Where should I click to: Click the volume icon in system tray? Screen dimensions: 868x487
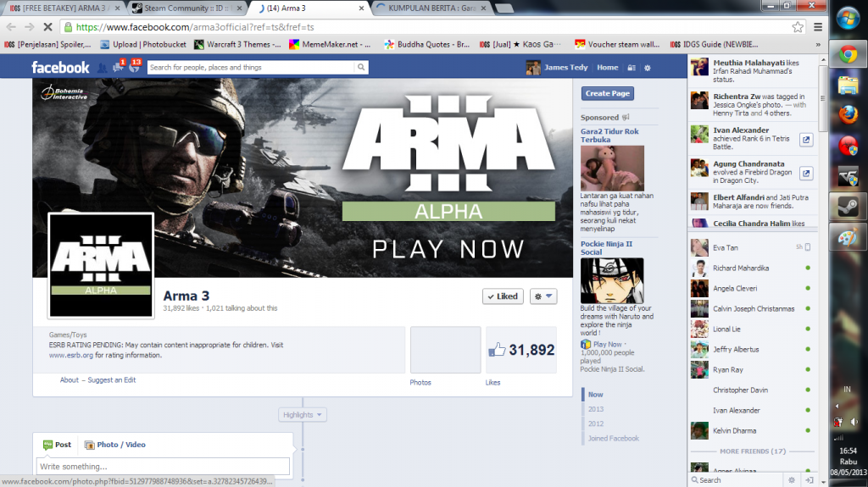[x=854, y=423]
